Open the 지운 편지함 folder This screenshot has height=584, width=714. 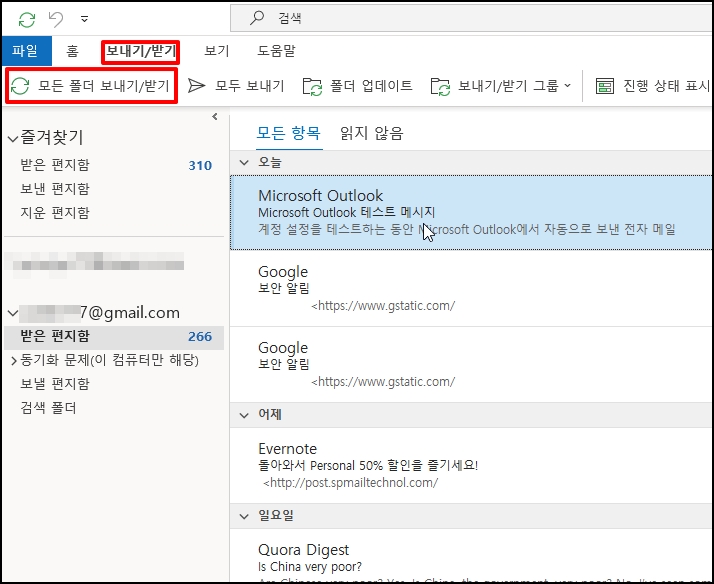(x=114, y=213)
